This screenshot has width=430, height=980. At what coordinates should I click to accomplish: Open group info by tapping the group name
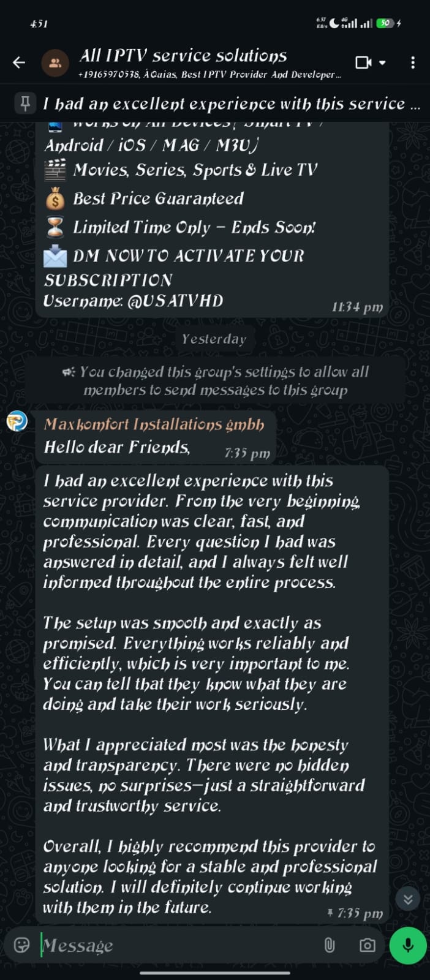(182, 55)
